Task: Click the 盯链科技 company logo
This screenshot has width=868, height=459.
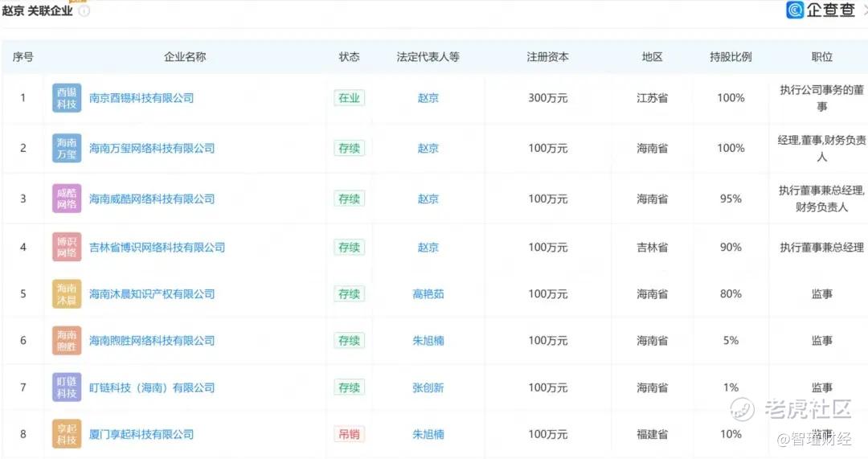Action: pos(67,387)
